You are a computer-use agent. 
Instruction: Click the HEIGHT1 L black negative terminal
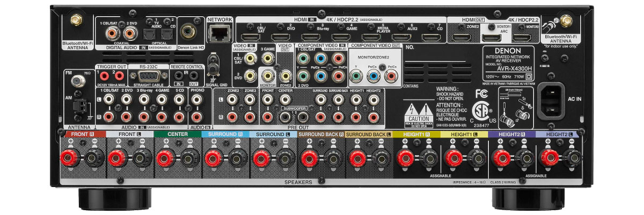477,159
